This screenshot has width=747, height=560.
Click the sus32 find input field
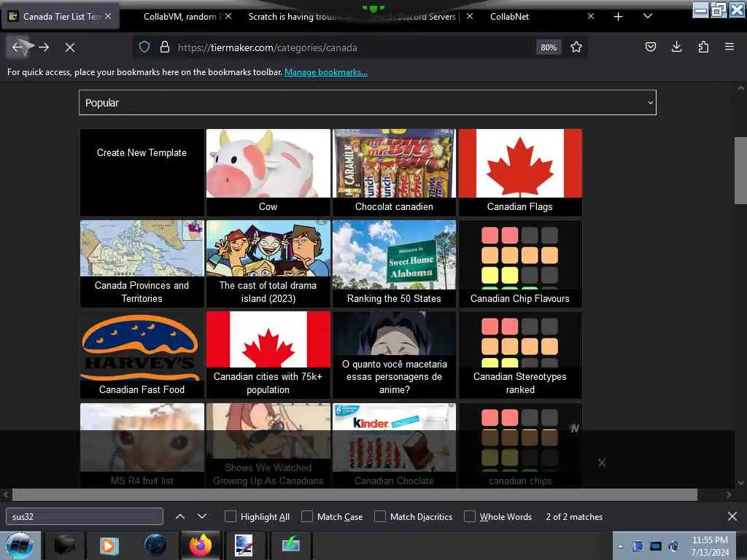pyautogui.click(x=85, y=517)
